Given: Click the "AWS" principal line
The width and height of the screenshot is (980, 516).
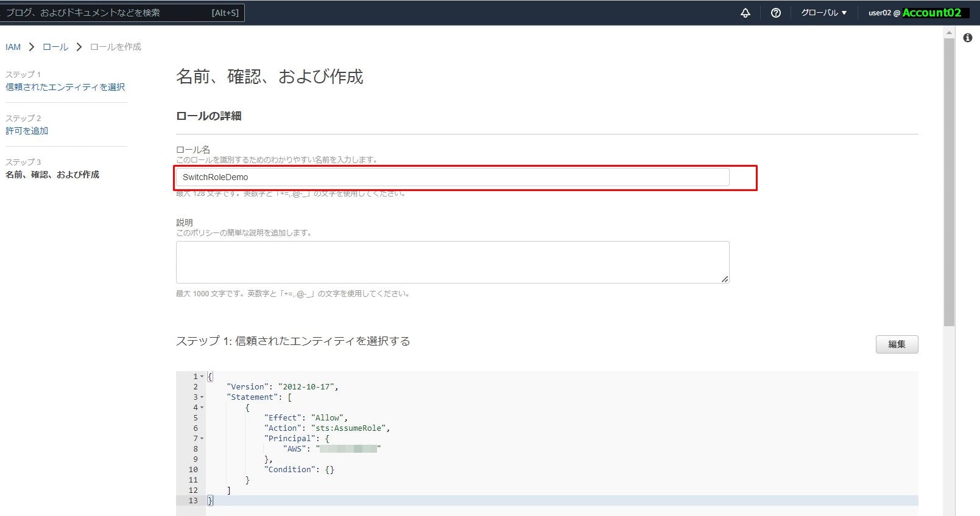Looking at the screenshot, I should (332, 449).
